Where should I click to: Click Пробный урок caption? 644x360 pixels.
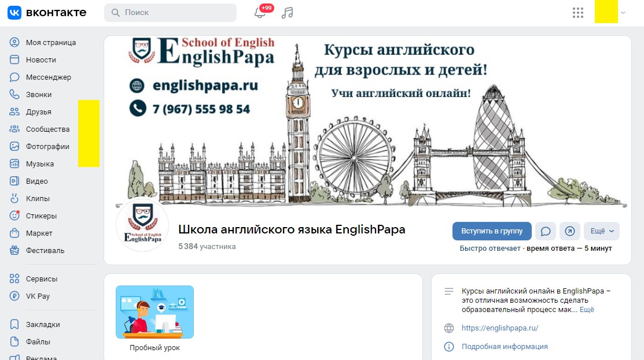coord(155,348)
